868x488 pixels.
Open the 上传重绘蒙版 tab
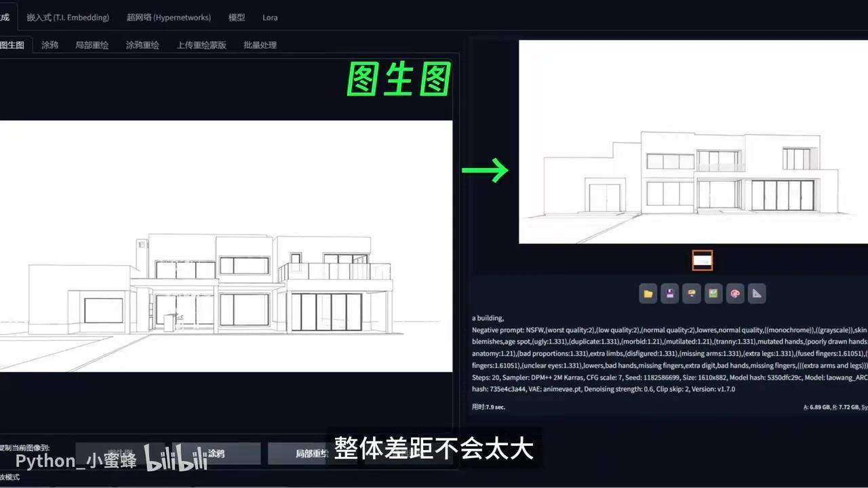tap(201, 45)
